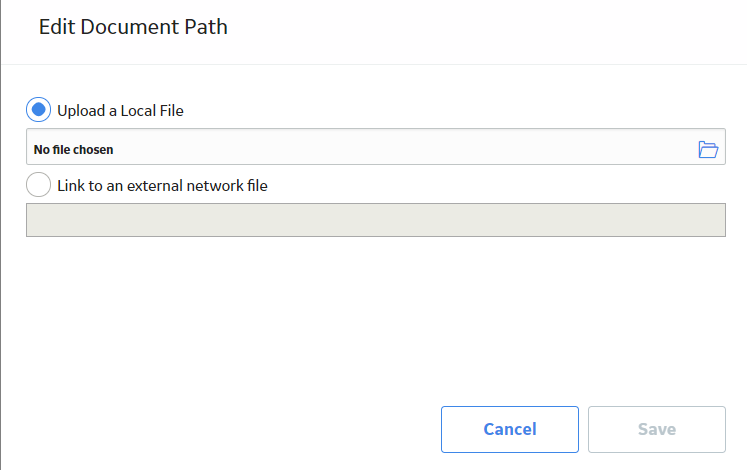Click the No file chosen field
Image resolution: width=747 pixels, height=470 pixels.
(376, 147)
